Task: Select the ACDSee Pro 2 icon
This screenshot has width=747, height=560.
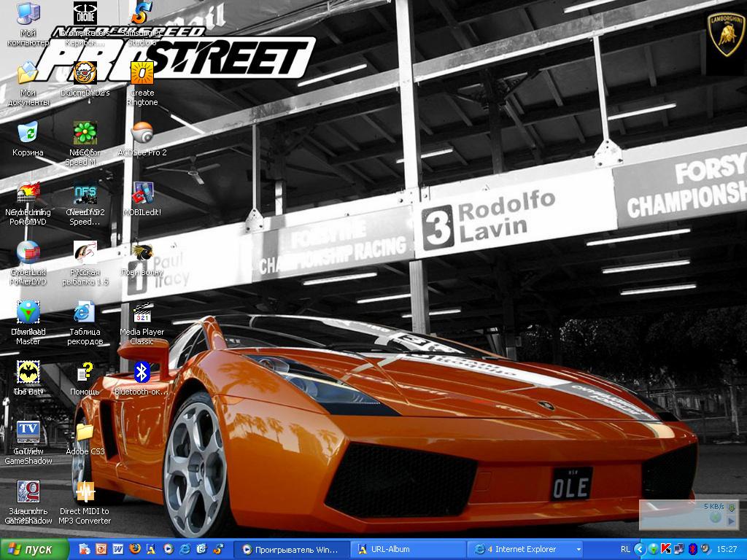Action: click(x=142, y=133)
